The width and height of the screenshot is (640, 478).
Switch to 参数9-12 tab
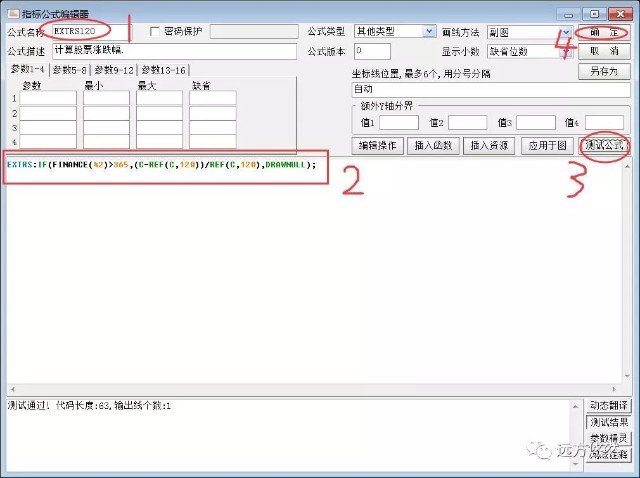114,70
